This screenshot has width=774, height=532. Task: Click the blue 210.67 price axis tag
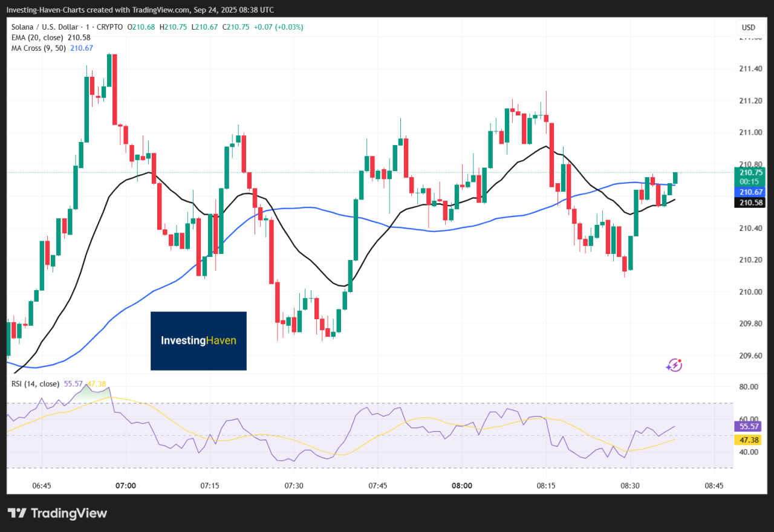click(749, 192)
